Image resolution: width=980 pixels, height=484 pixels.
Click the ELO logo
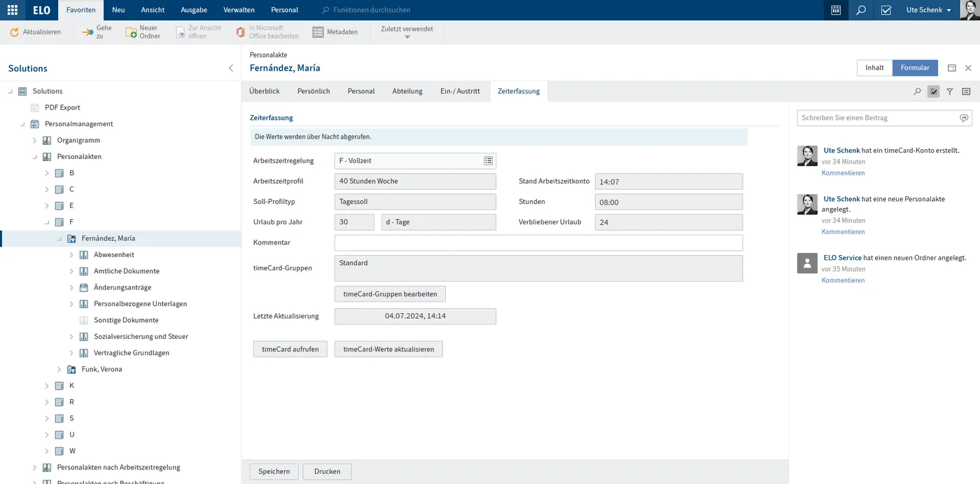[x=41, y=10]
